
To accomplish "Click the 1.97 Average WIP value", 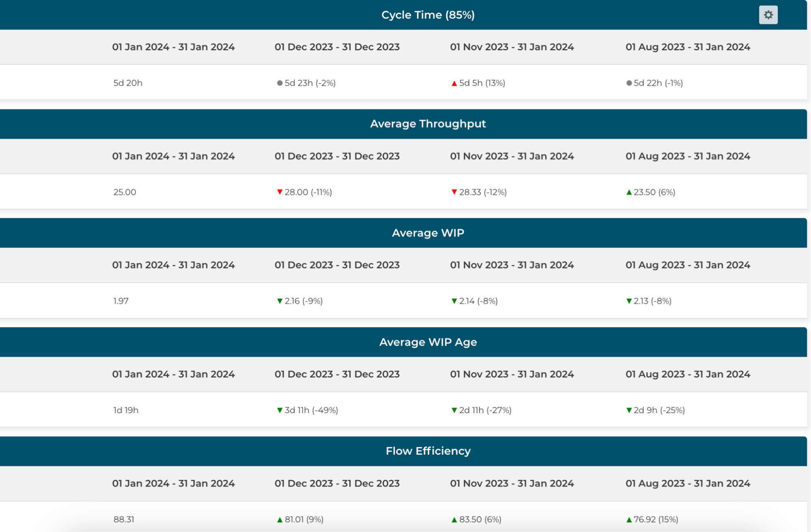I will pyautogui.click(x=121, y=301).
